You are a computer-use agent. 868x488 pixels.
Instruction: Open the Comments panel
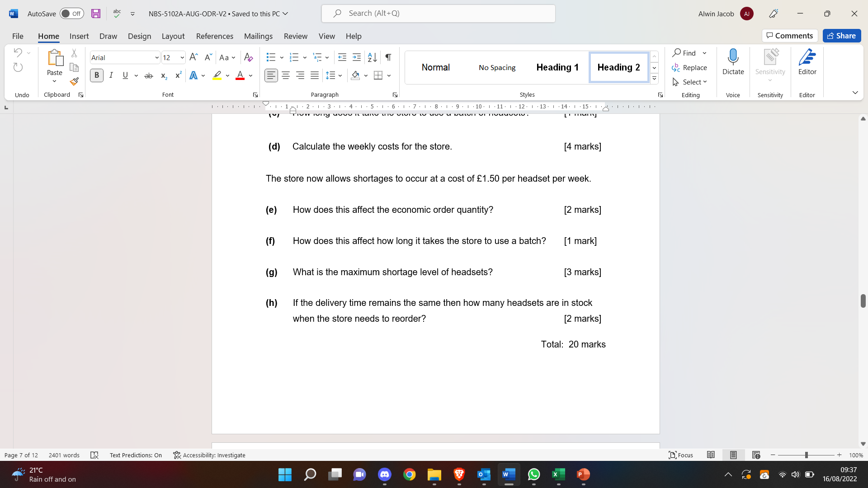(x=789, y=36)
